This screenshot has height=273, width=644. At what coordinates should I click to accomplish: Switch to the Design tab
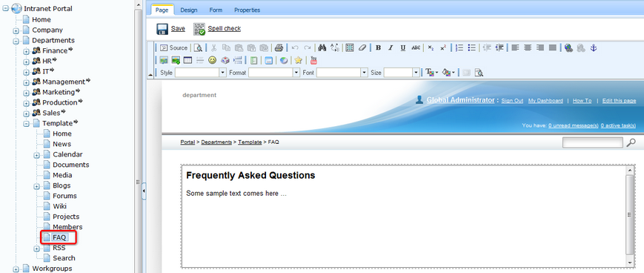click(188, 10)
